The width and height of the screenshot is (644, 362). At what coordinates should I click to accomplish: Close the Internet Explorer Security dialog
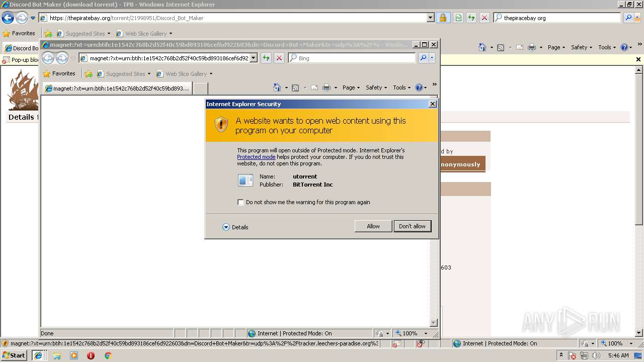tap(432, 104)
